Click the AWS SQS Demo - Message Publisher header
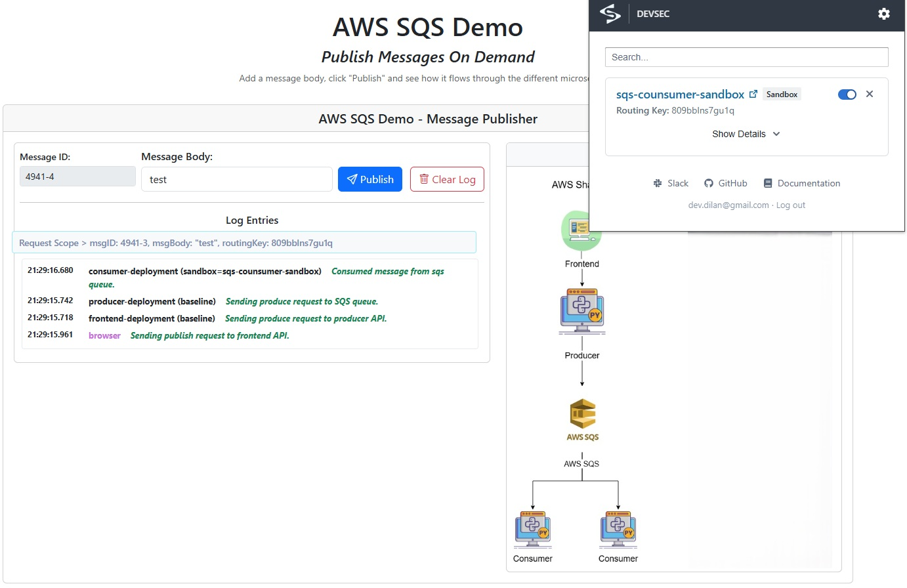907x588 pixels. [x=428, y=119]
